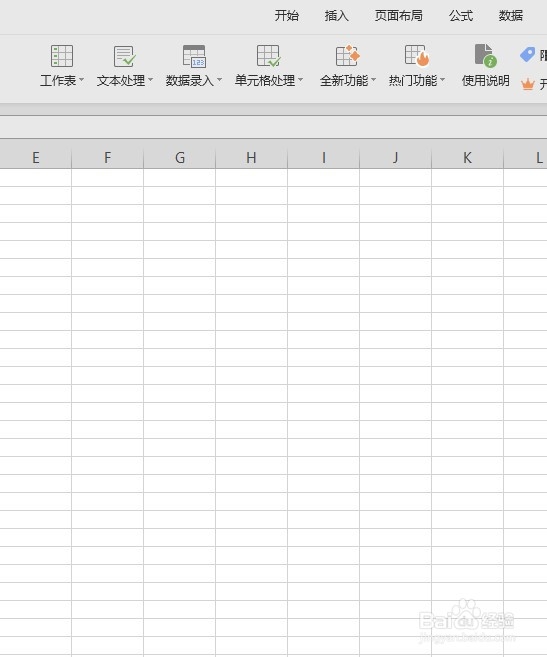Click the 热门功能 hot features icon
The height and width of the screenshot is (657, 547).
point(417,56)
